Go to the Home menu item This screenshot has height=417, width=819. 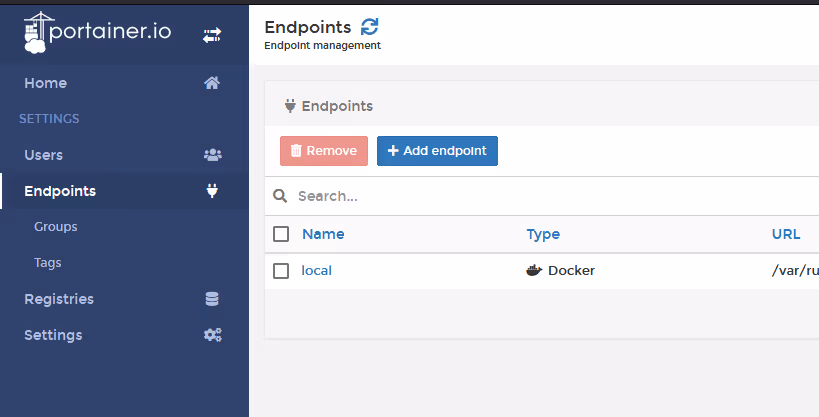click(45, 83)
